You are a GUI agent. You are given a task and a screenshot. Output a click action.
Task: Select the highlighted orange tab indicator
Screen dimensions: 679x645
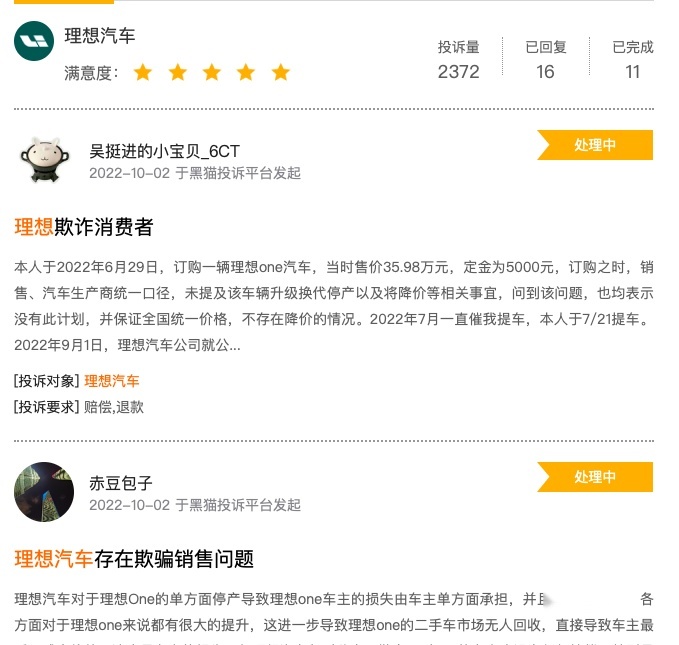tap(64, 2)
